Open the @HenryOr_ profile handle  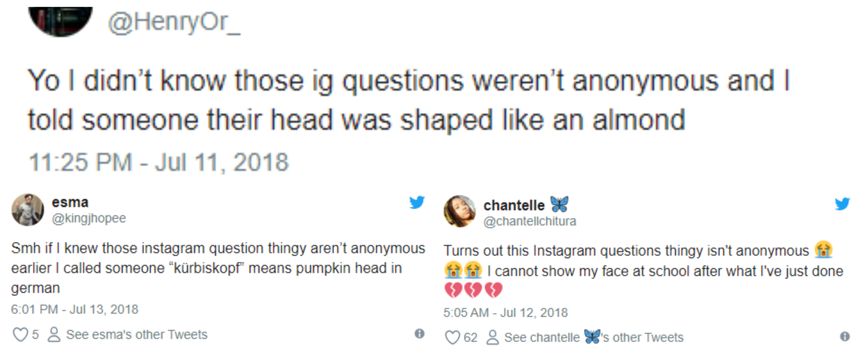click(174, 22)
